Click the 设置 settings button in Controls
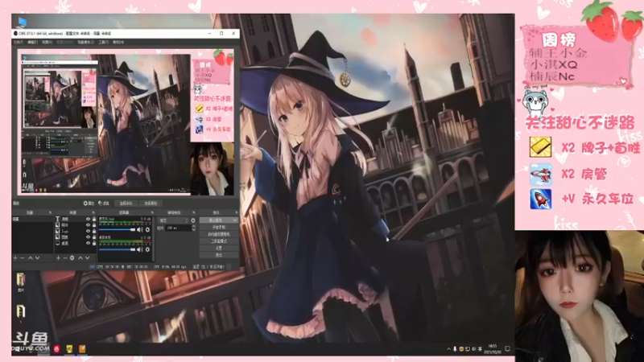The width and height of the screenshot is (644, 362). tap(218, 249)
